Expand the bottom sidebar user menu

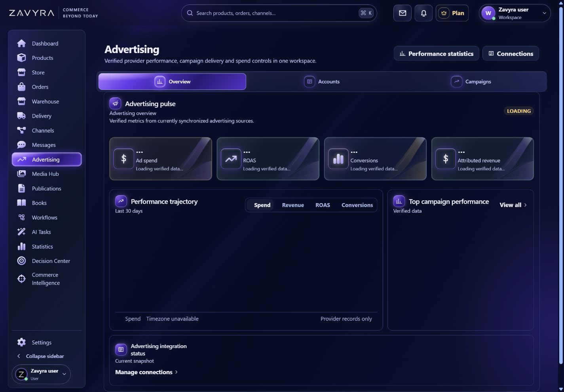(x=41, y=374)
